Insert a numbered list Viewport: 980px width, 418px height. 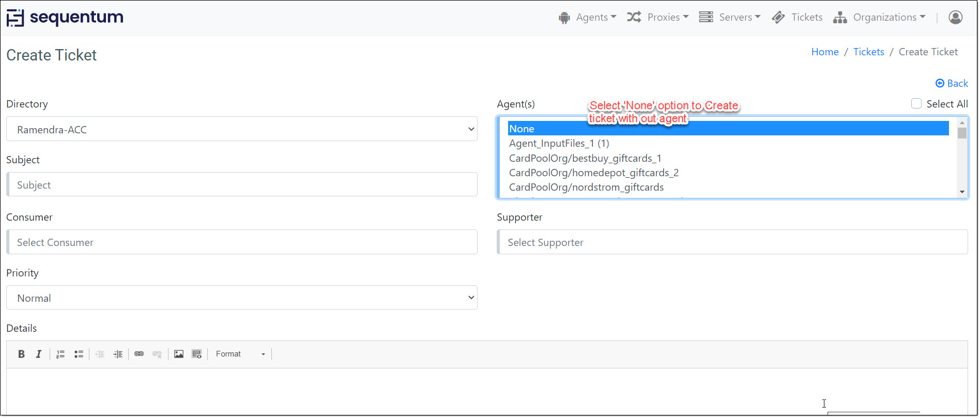[x=60, y=354]
